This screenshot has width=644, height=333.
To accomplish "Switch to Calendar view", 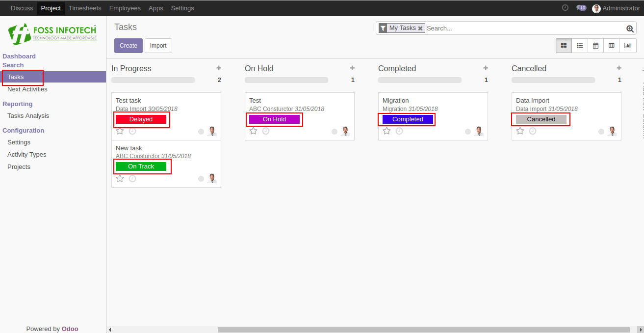I will click(595, 46).
